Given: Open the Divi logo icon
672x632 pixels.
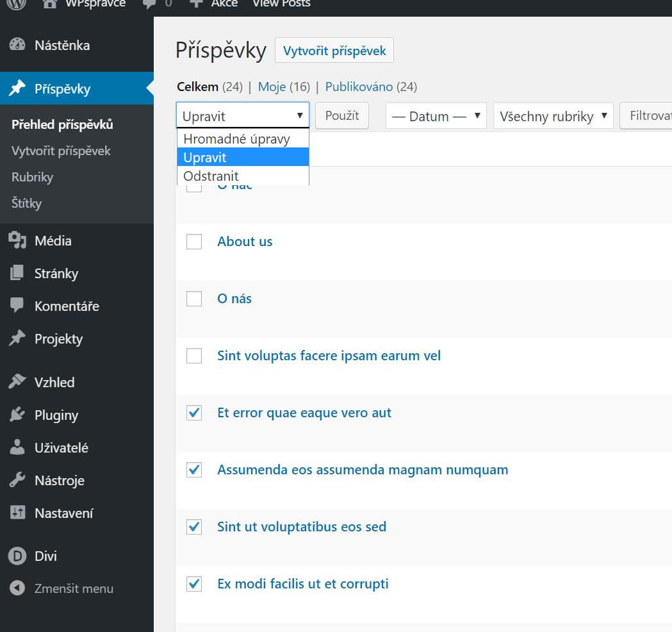Looking at the screenshot, I should click(x=17, y=556).
